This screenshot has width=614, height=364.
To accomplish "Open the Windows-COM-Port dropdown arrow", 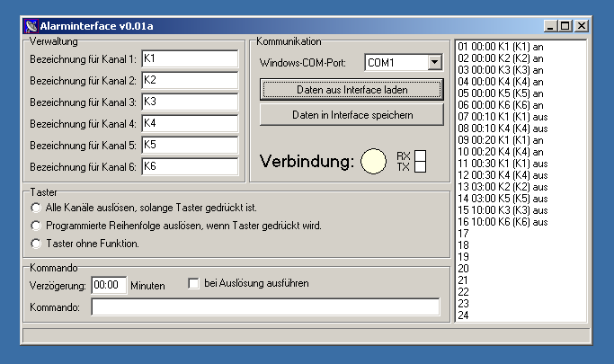I will 435,63.
